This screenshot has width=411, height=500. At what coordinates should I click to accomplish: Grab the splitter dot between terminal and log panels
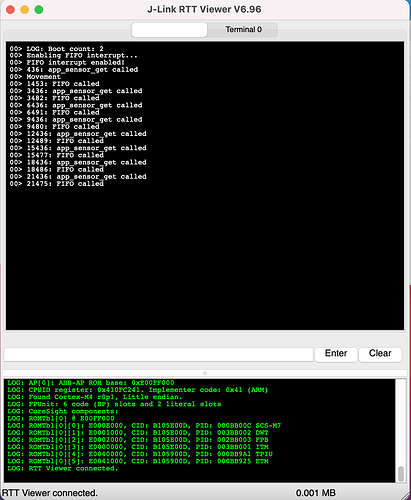point(205,373)
